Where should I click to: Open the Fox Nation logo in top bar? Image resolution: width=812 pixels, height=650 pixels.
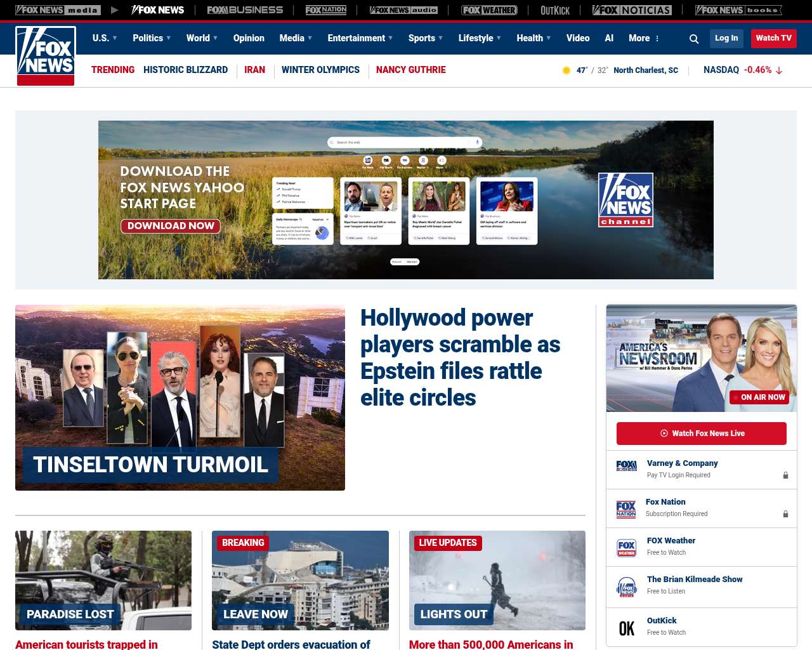click(x=326, y=10)
